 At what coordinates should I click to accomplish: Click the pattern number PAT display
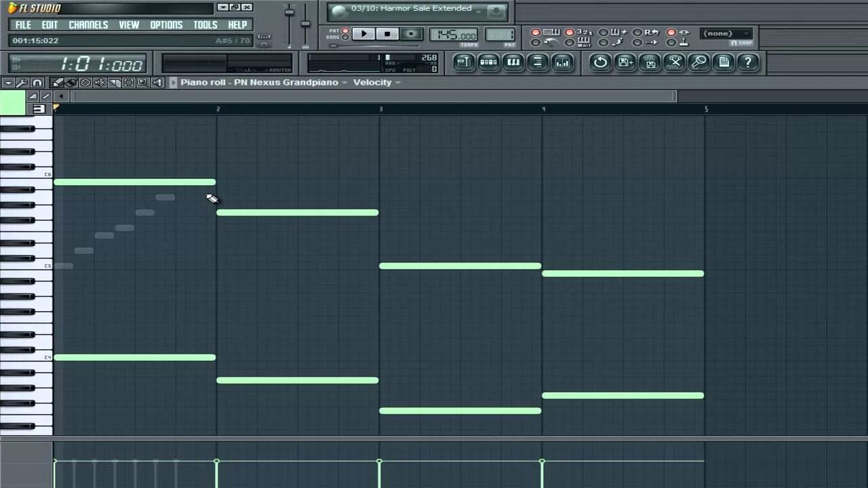pos(500,35)
